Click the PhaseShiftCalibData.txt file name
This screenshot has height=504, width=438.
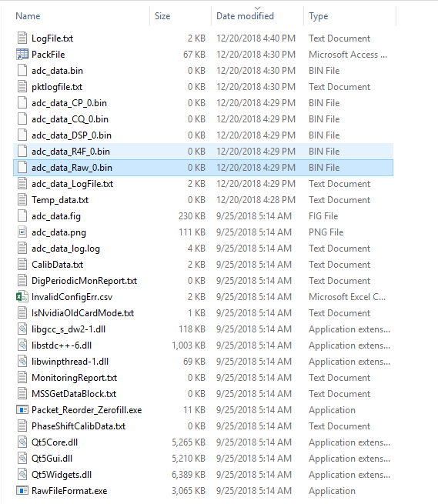click(79, 426)
